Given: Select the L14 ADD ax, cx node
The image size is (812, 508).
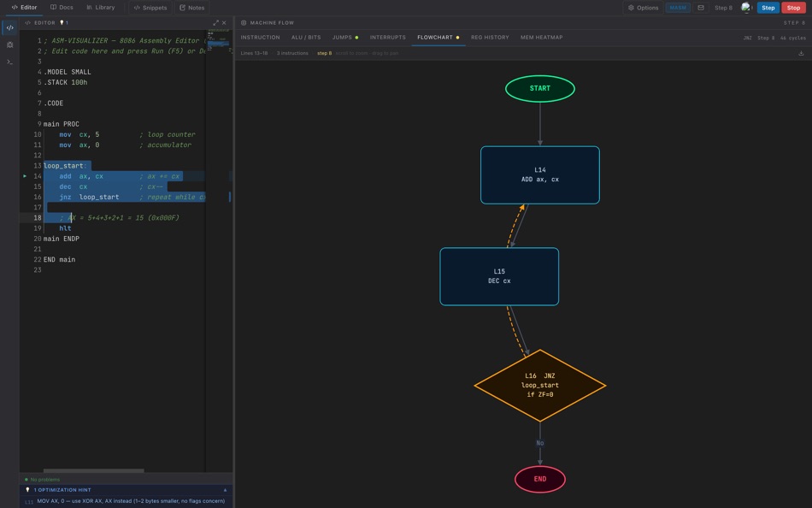Looking at the screenshot, I should click(x=539, y=174).
